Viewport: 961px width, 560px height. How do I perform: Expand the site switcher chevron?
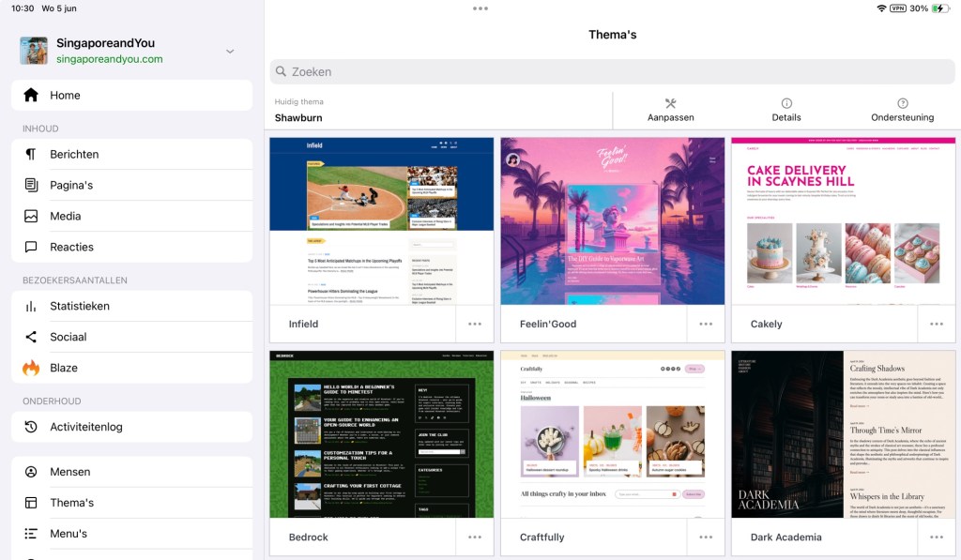point(230,51)
